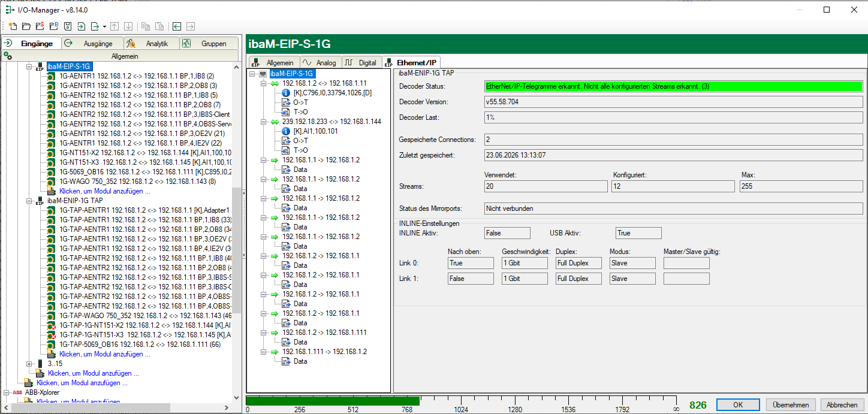Click the copy toolbar icon

click(146, 26)
